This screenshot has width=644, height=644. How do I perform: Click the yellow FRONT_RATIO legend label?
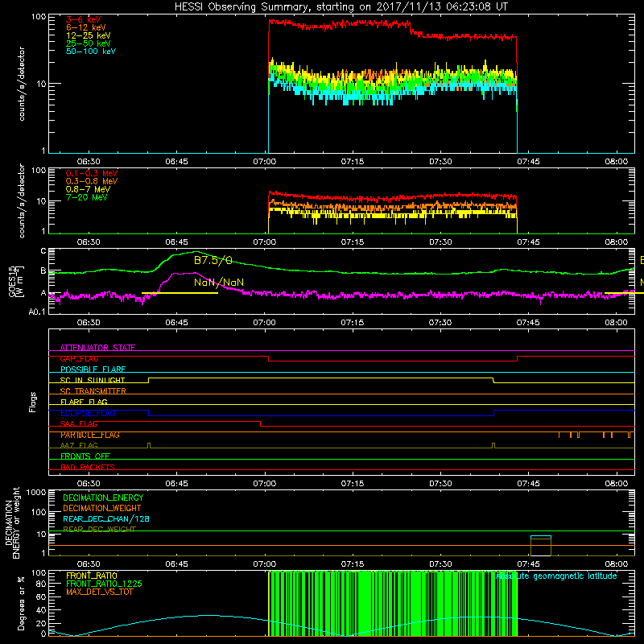pos(92,576)
